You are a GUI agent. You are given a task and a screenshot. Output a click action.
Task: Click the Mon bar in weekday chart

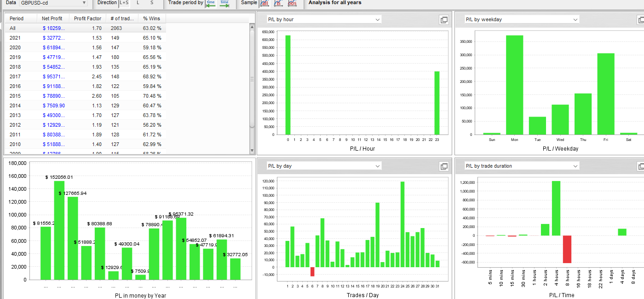[x=515, y=85]
